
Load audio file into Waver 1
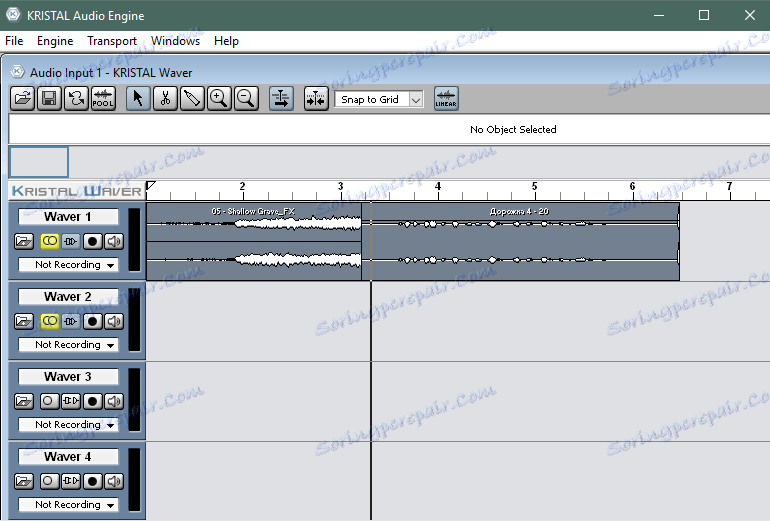(24, 241)
